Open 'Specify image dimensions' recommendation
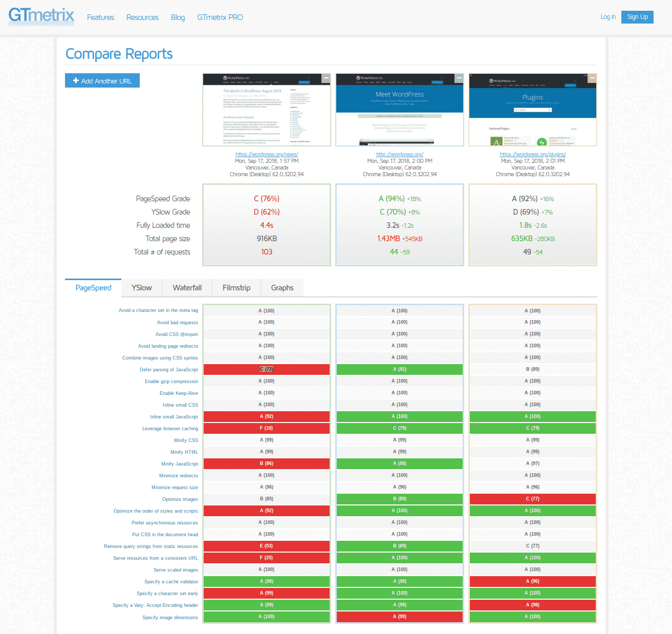Screen dimensions: 672x634 click(170, 618)
